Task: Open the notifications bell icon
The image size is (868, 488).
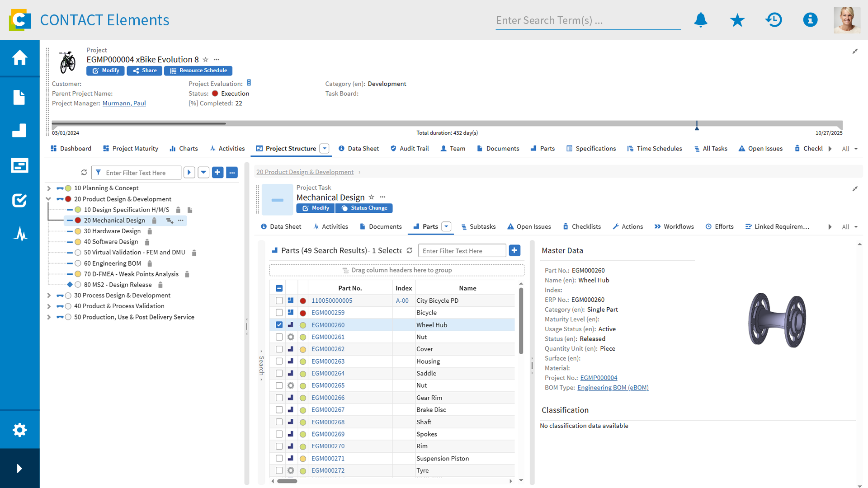Action: 700,20
